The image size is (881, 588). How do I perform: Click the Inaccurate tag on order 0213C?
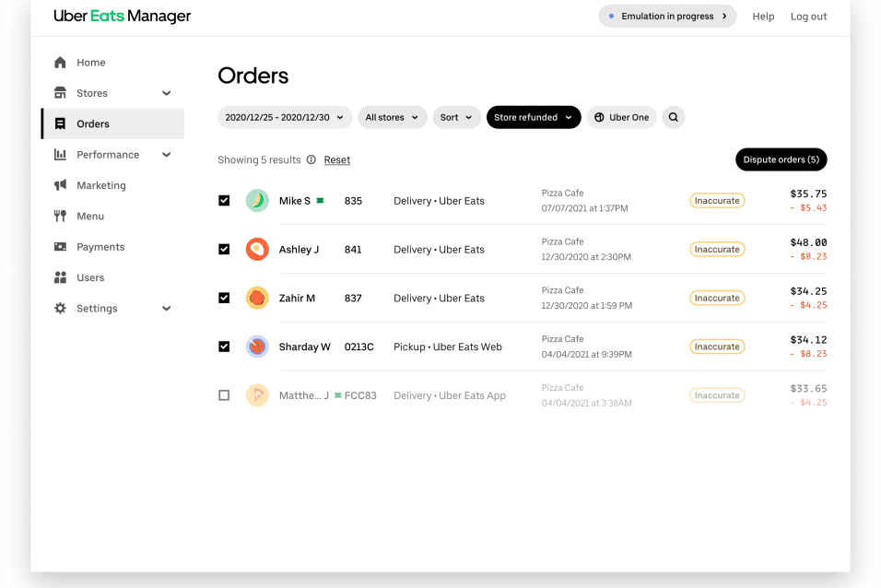pyautogui.click(x=717, y=347)
